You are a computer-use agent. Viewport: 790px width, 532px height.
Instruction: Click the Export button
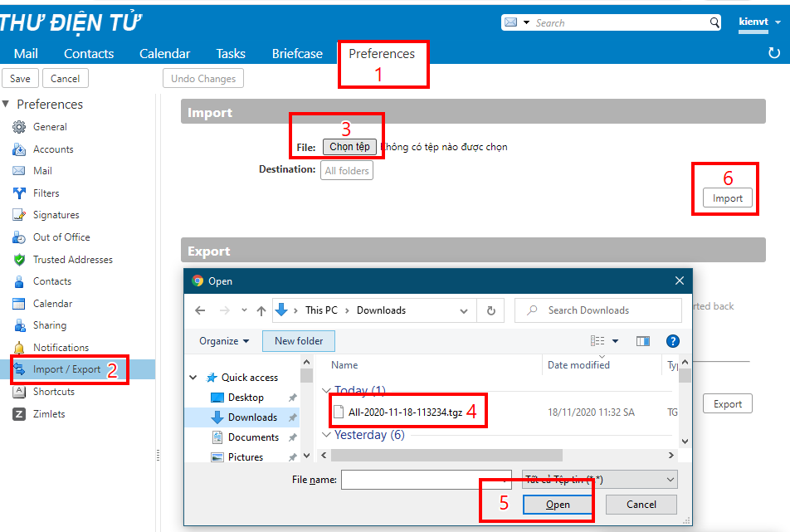tap(728, 404)
